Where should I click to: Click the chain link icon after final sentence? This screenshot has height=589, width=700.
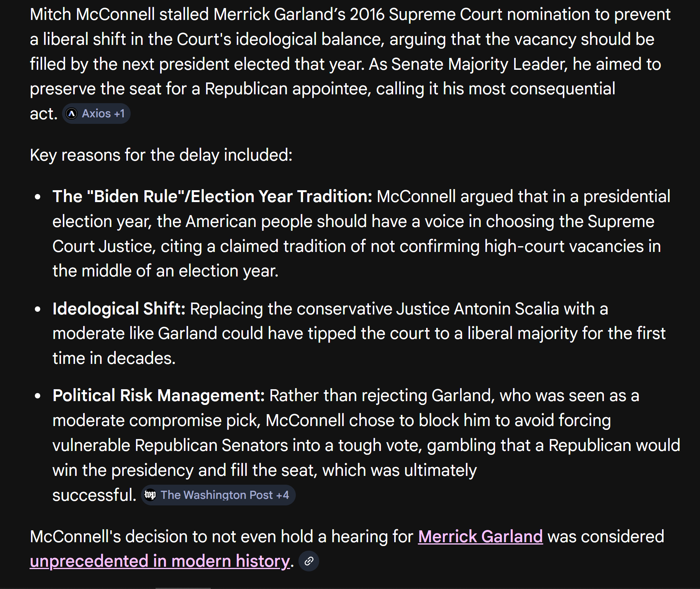coord(309,561)
